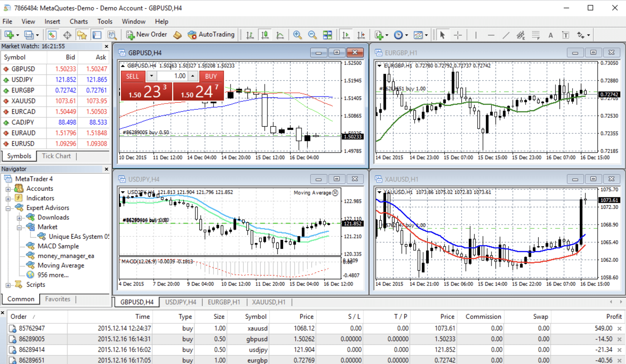
Task: Click the 1.00 volume input field
Action: tap(172, 76)
